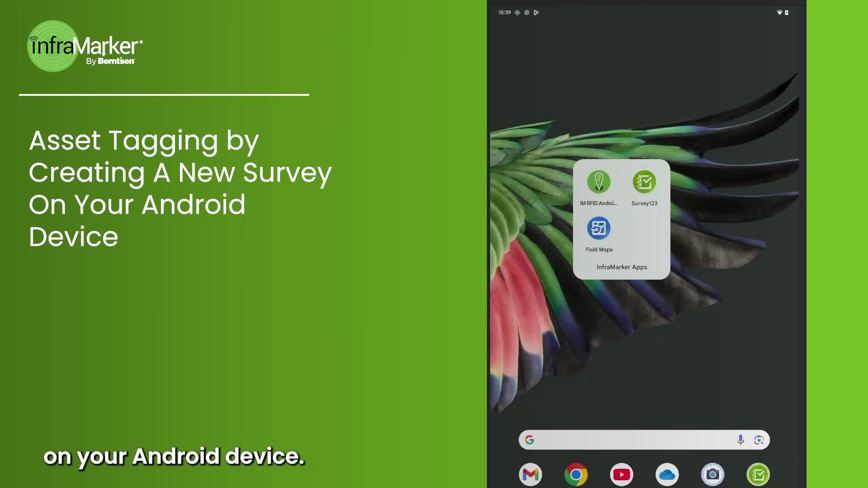This screenshot has height=488, width=868.
Task: Launch the Camera app from dock
Action: coord(712,474)
